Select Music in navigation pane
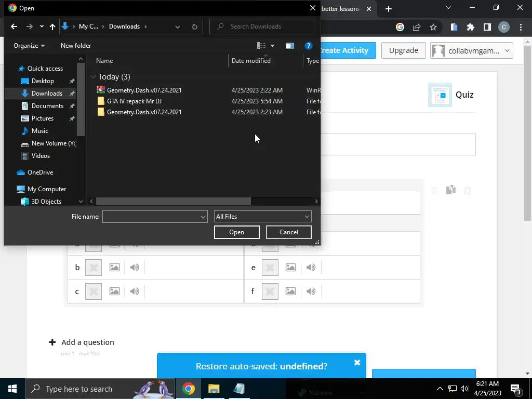 click(39, 130)
